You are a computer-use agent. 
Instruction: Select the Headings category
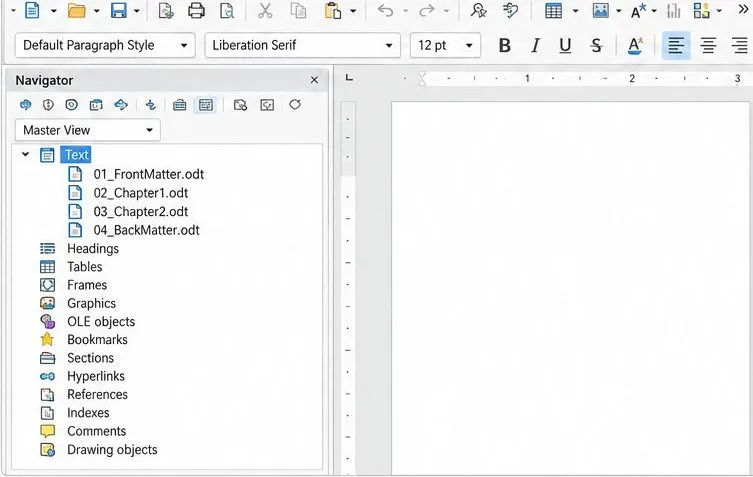(93, 248)
